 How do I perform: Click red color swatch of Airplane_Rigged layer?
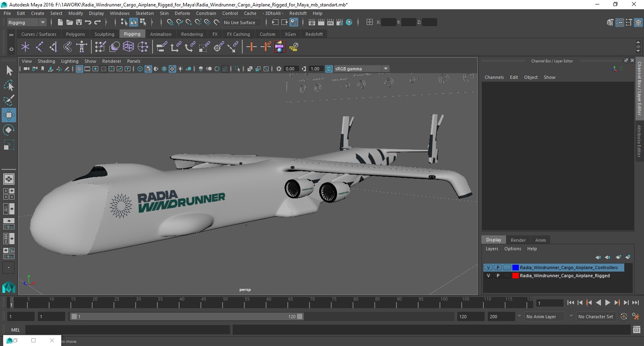pyautogui.click(x=515, y=276)
